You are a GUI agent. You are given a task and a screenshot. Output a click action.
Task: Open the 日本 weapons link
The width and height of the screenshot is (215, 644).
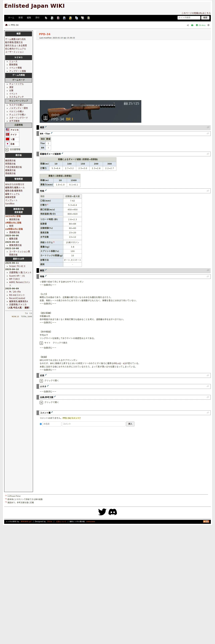click(13, 144)
